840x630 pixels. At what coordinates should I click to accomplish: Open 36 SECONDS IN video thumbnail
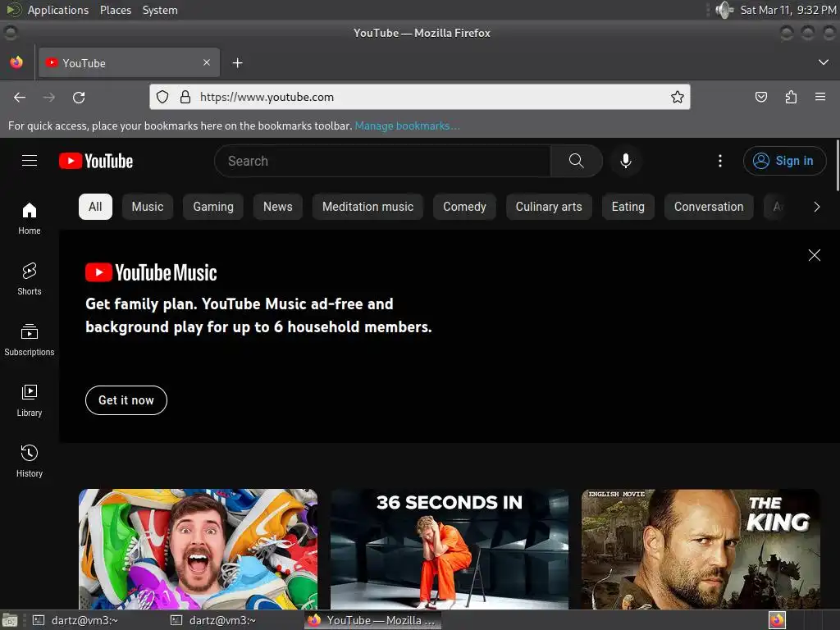click(x=450, y=549)
